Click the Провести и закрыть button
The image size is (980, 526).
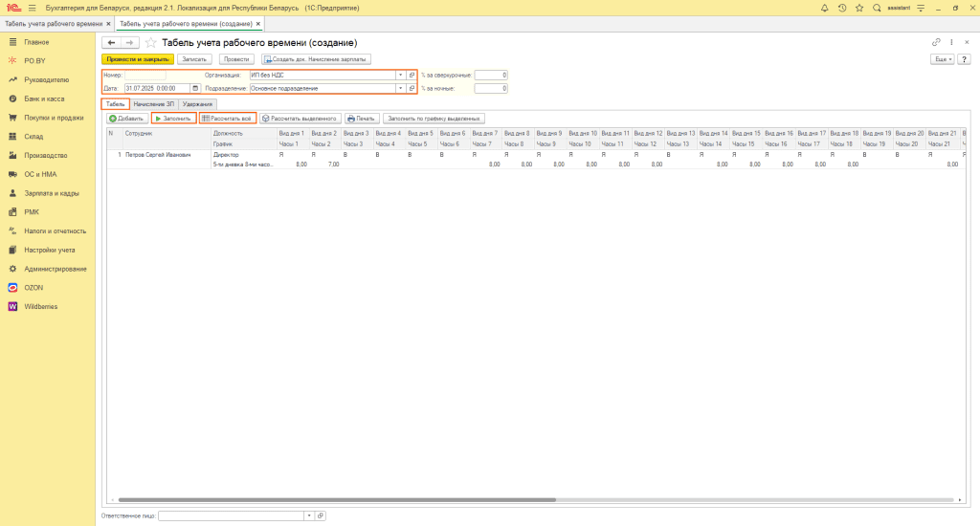coord(138,59)
